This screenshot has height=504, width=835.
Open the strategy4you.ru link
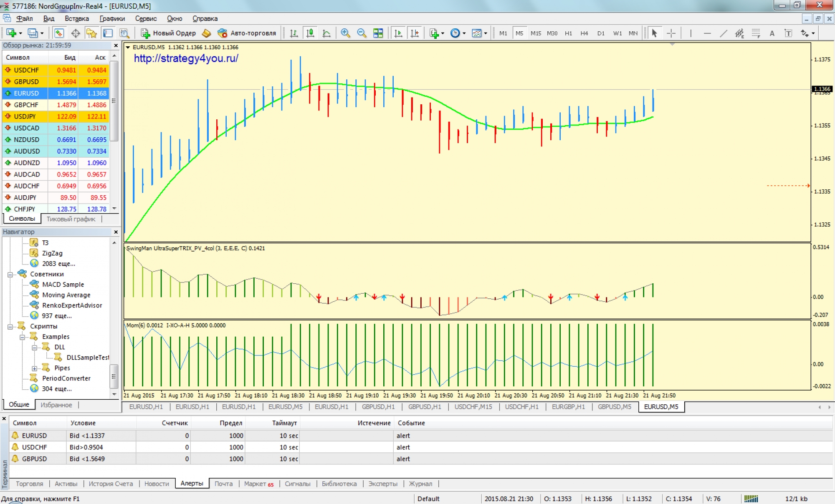[x=186, y=58]
